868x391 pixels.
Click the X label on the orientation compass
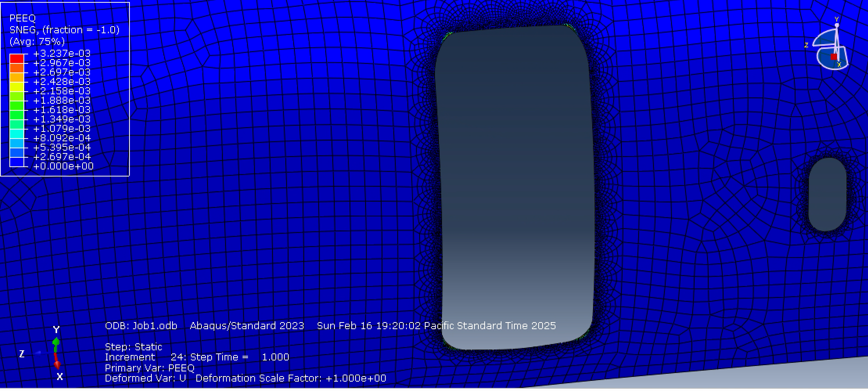(839, 65)
